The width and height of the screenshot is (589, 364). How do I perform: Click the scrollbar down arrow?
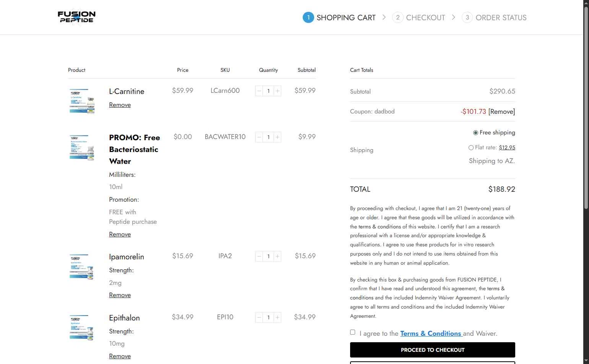tap(586, 361)
